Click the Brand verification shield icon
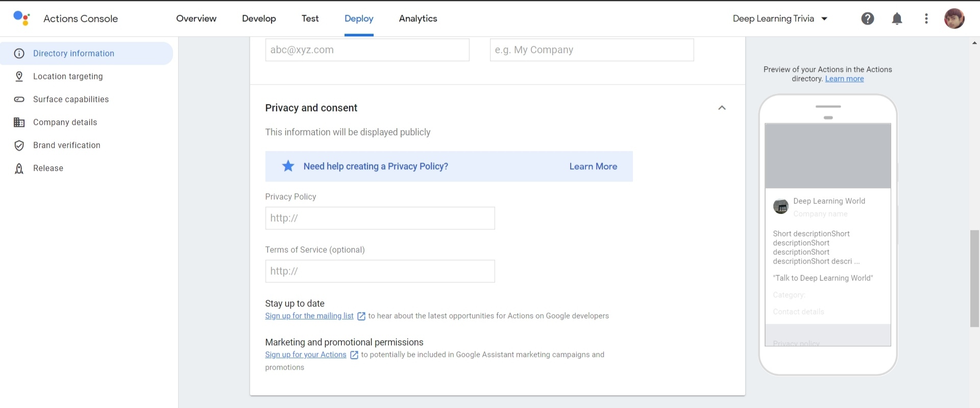Viewport: 980px width, 408px height. (x=19, y=145)
